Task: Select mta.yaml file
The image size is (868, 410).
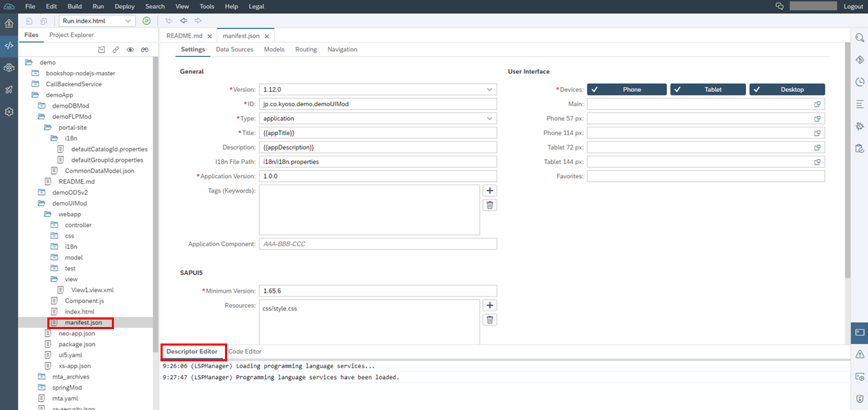Action: (65, 398)
